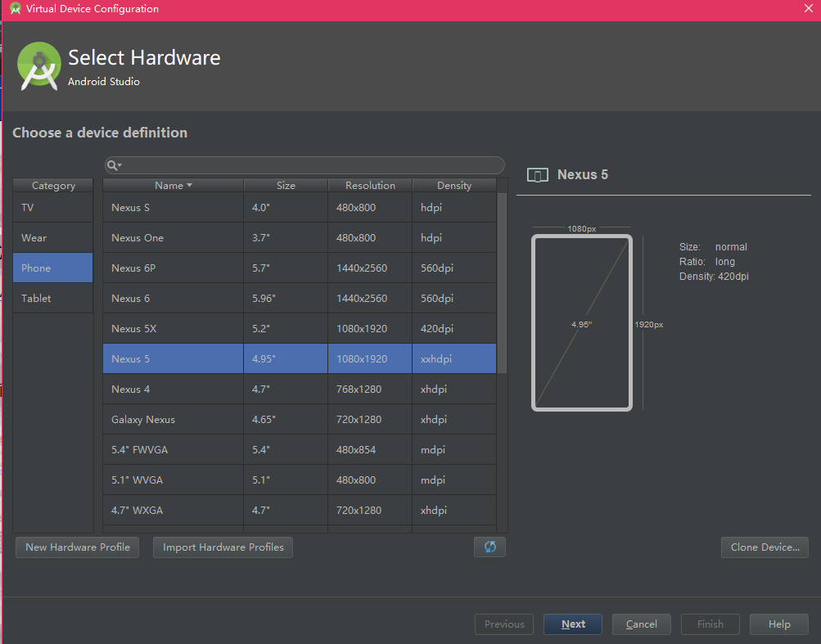Select the Wear category

[53, 237]
